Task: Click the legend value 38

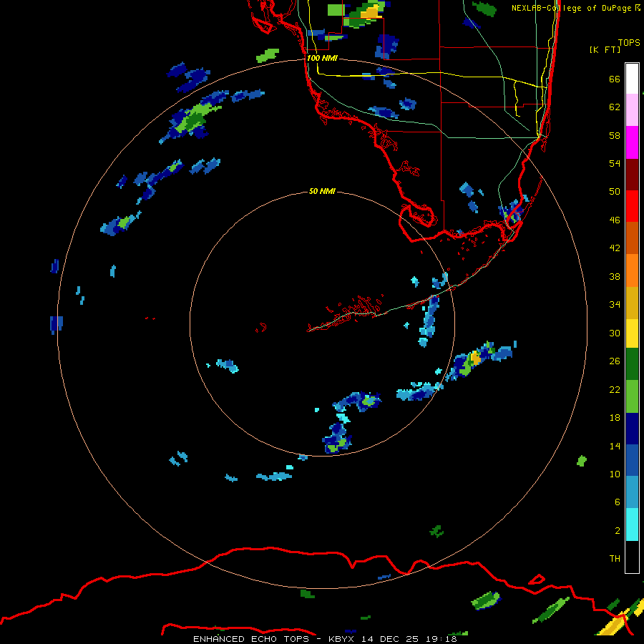Action: (615, 277)
